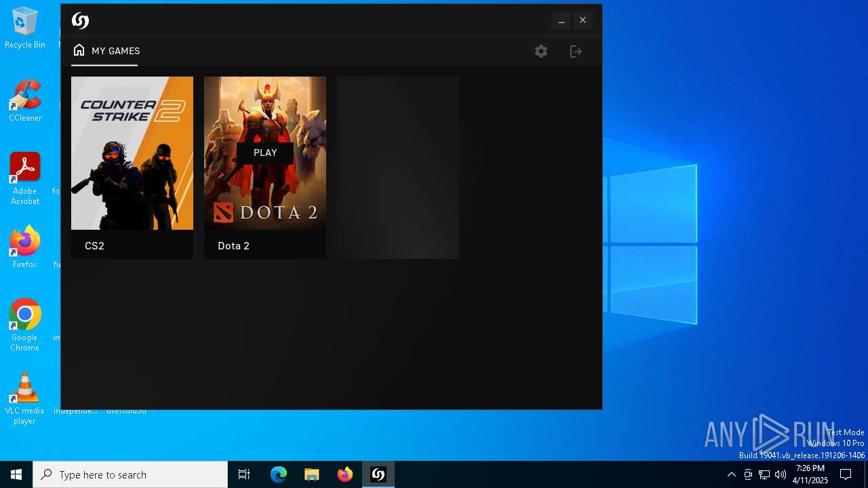The image size is (868, 488).
Task: Close the launcher window
Action: point(583,20)
